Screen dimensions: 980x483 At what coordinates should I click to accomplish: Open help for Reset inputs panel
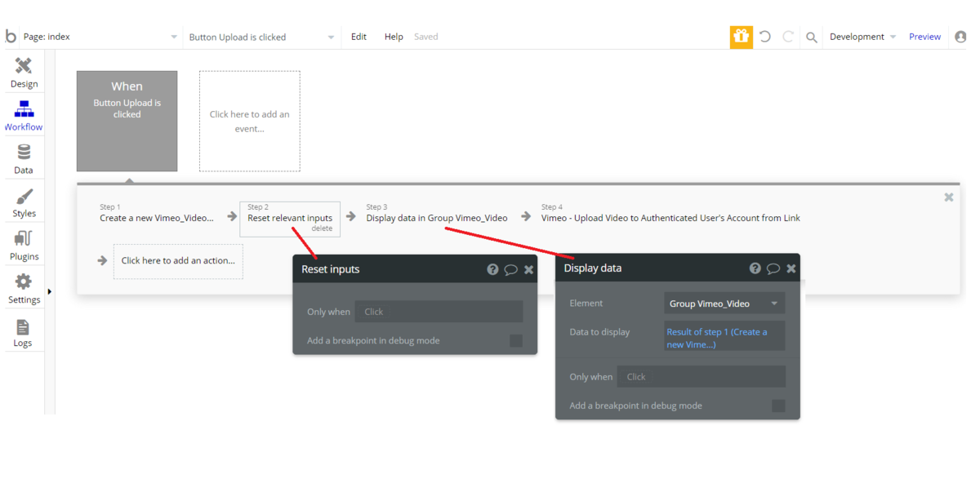coord(492,269)
